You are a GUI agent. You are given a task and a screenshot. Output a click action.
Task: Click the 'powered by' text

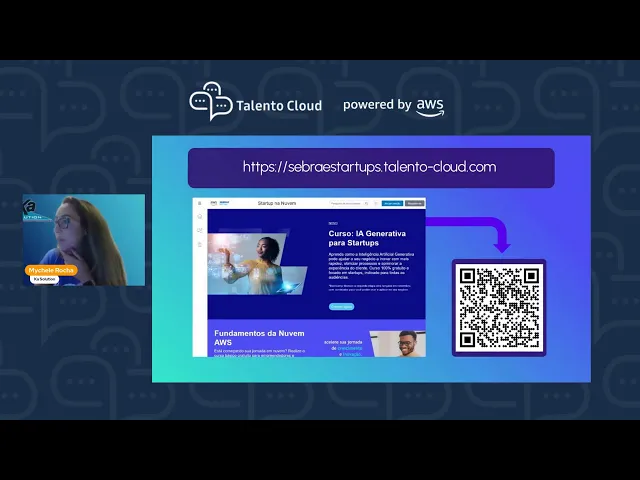tap(377, 105)
